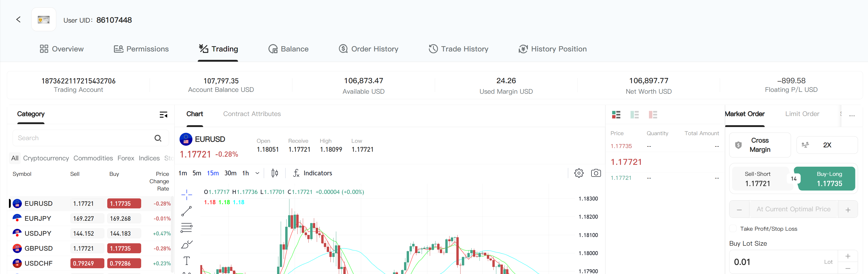
Task: Filter symbols by Cryptocurrency
Action: [x=46, y=158]
